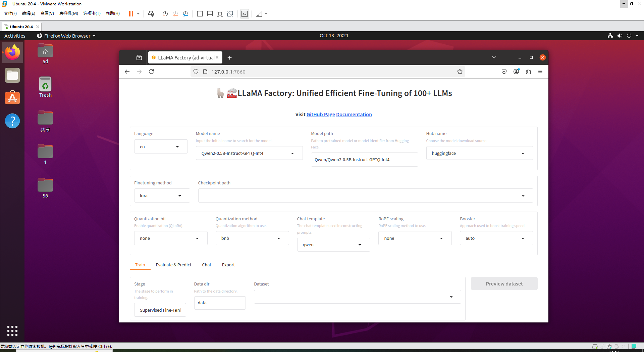Open the VMware 查看(V) menu
This screenshot has width=644, height=352.
pyautogui.click(x=47, y=13)
